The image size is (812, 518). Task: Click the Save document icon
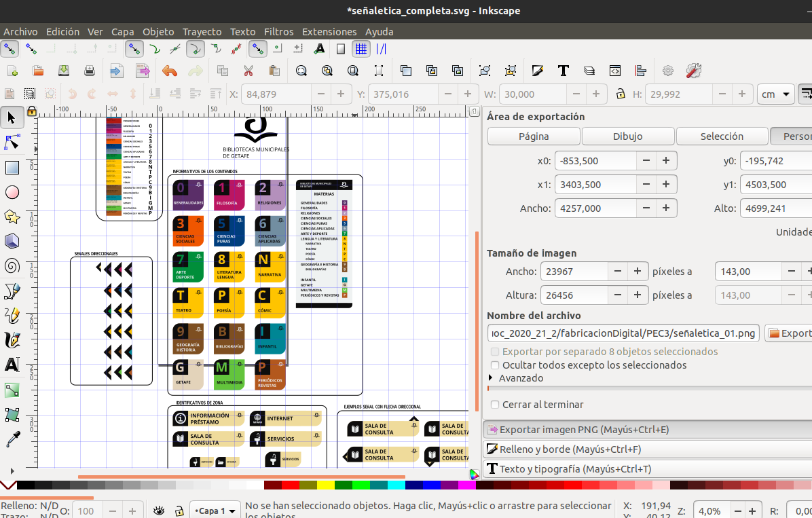click(x=64, y=71)
